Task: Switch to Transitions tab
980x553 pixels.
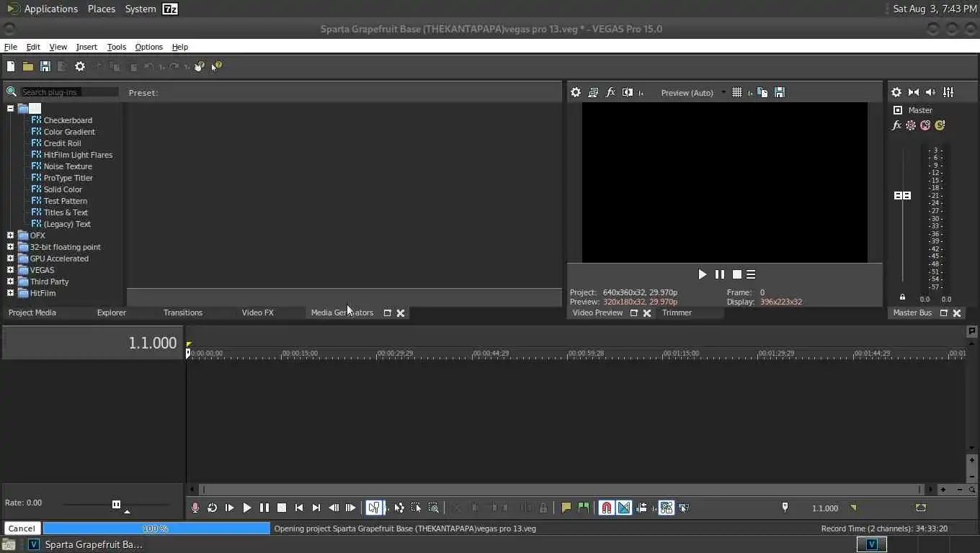Action: [183, 313]
